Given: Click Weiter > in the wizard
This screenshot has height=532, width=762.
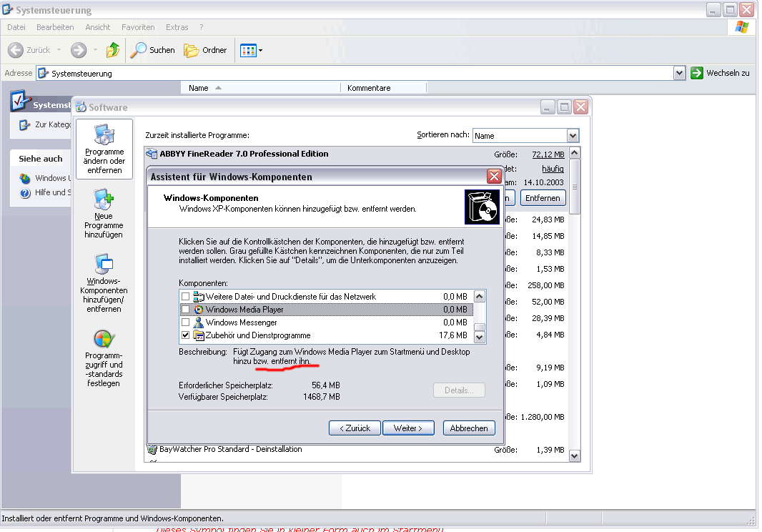Looking at the screenshot, I should point(408,428).
